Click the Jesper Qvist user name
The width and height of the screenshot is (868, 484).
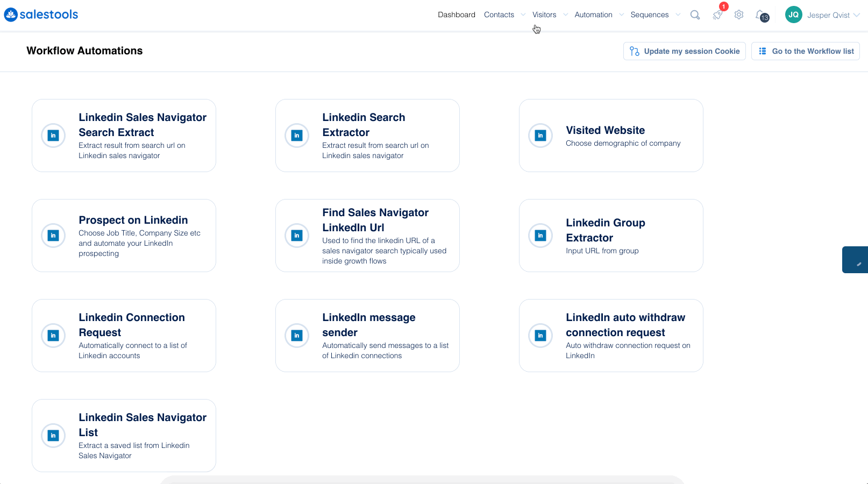point(828,15)
